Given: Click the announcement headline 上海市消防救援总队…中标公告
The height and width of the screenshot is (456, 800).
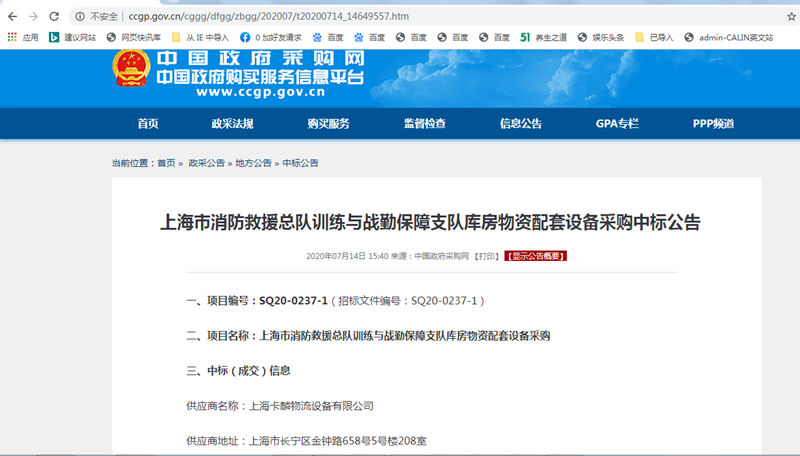Looking at the screenshot, I should click(x=431, y=223).
